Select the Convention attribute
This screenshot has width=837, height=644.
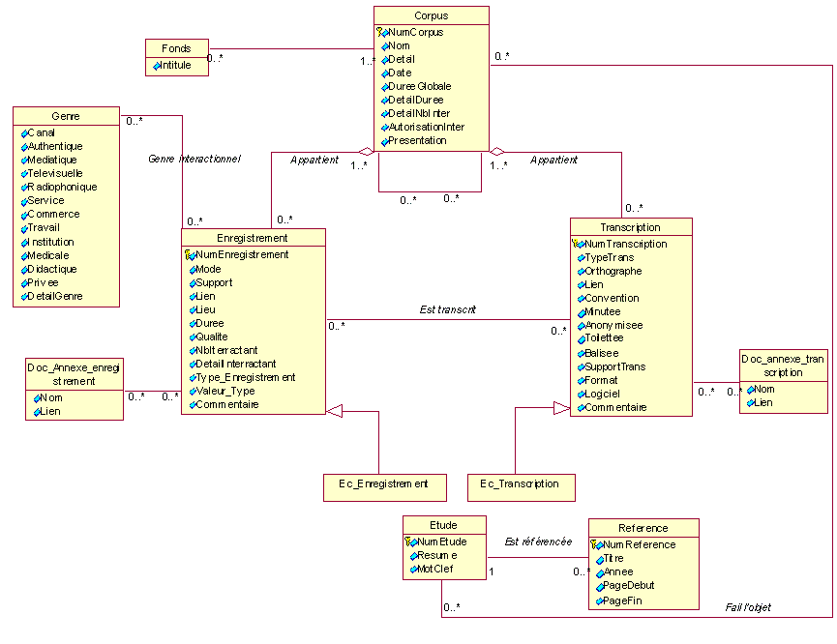[608, 298]
